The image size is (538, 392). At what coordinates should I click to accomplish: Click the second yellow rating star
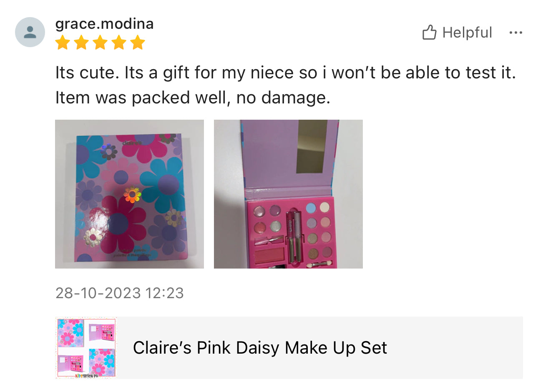click(81, 43)
